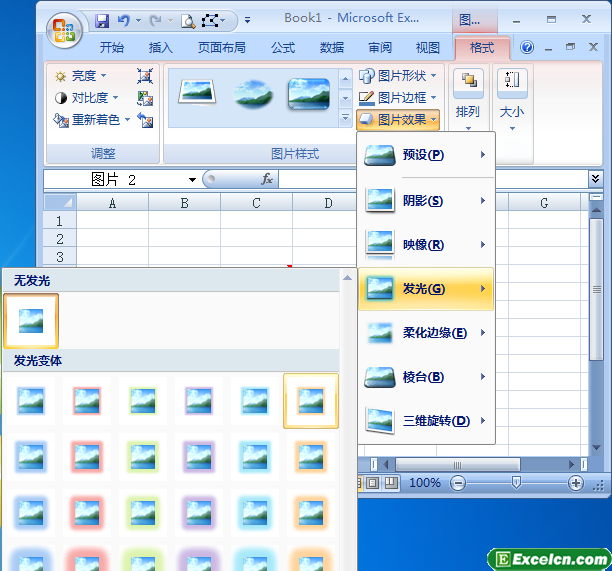612x571 pixels.
Task: Click the name box showing 图片 2
Action: coord(113,180)
